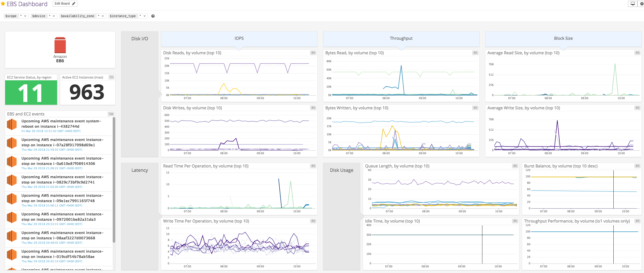644x273 pixels.
Task: Select the Throughput group header tab
Action: (401, 38)
